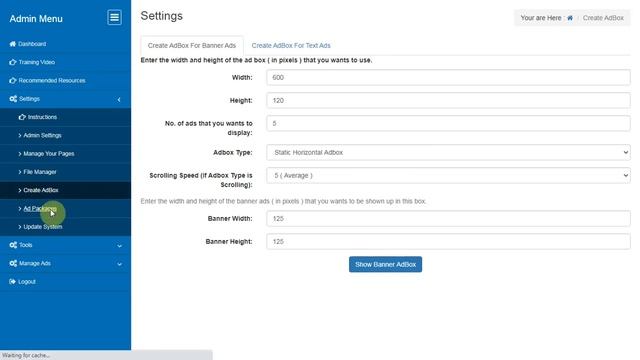Open the Adbox Type dropdown

(448, 152)
